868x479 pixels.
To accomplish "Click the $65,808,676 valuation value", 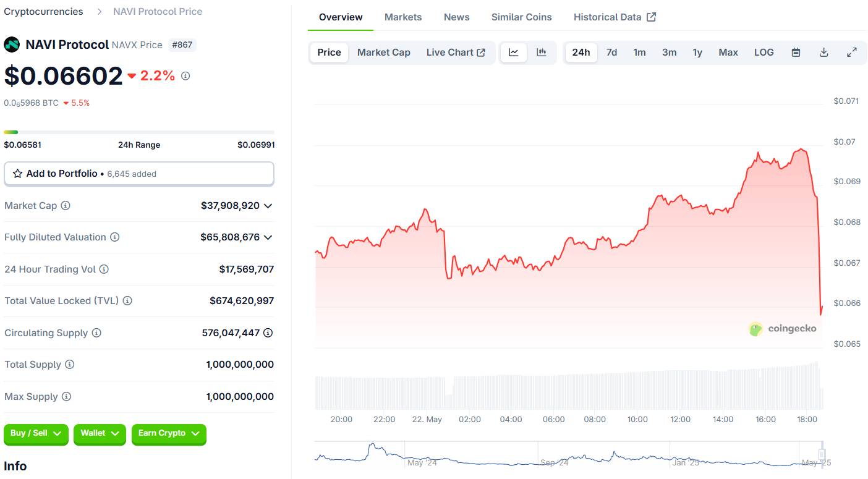I will click(230, 237).
